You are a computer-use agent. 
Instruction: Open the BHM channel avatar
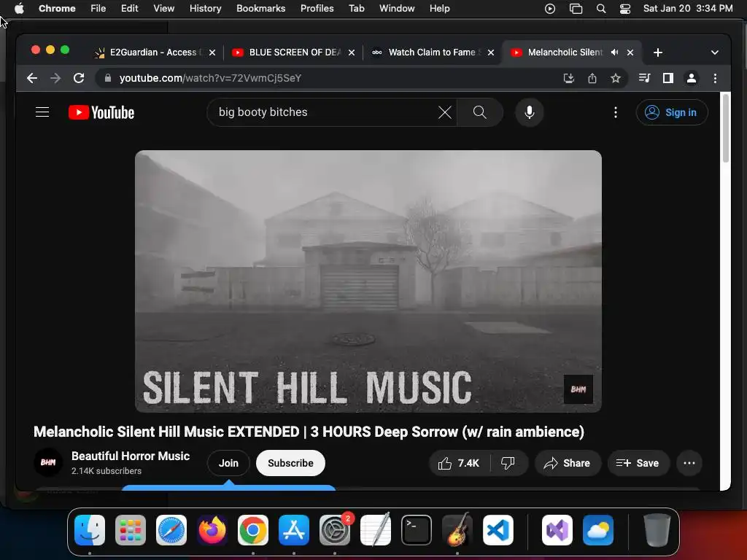(48, 462)
